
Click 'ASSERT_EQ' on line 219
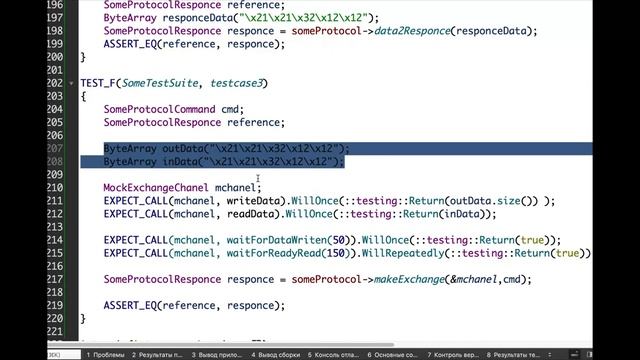(130, 305)
